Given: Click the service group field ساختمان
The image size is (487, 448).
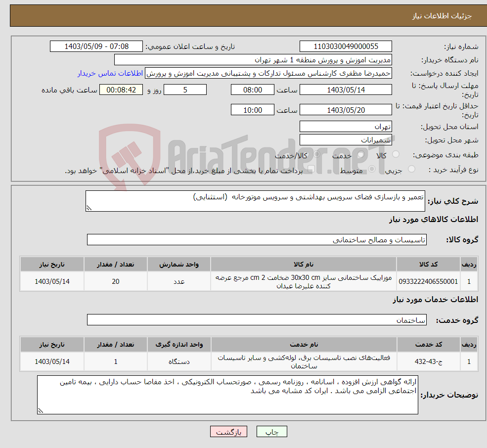Looking at the screenshot, I should (x=257, y=320).
